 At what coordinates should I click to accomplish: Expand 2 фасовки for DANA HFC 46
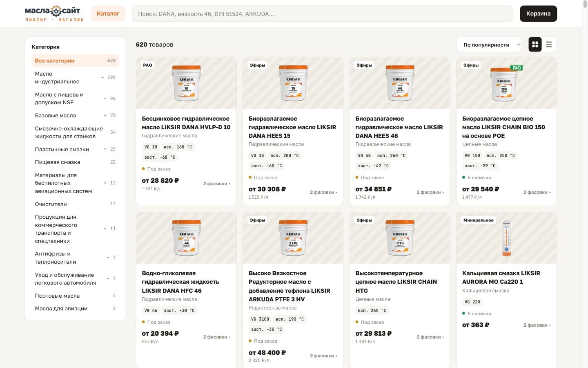pos(217,337)
